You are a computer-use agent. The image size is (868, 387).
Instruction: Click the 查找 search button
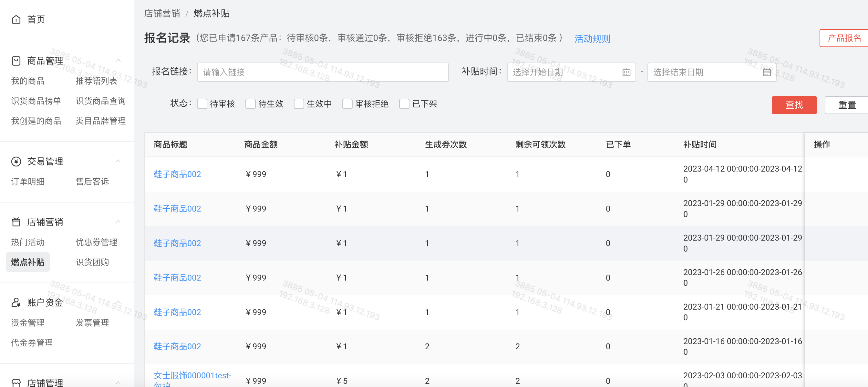point(794,105)
